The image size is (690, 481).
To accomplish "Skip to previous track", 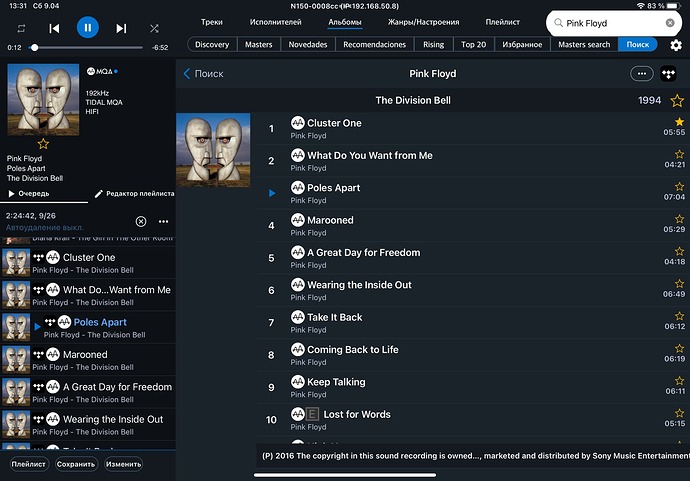I will (54, 29).
